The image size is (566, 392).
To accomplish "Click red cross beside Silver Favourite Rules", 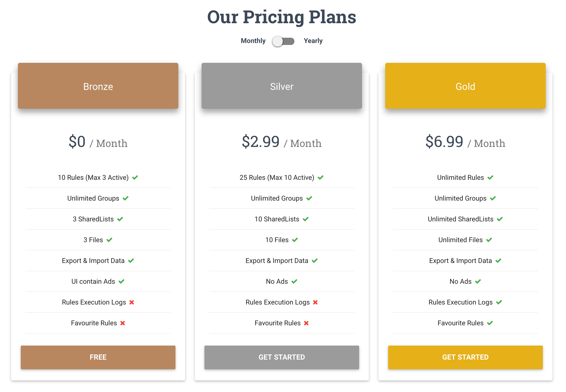I will click(x=306, y=323).
